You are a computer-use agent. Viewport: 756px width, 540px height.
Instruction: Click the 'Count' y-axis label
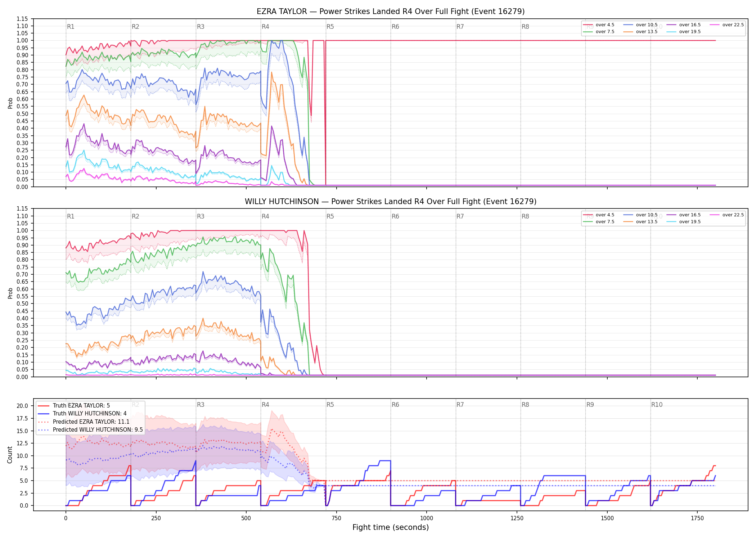tap(10, 455)
